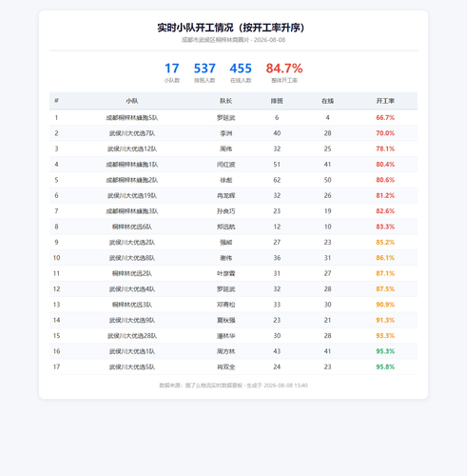Select the 91.3% rate cell

(385, 320)
